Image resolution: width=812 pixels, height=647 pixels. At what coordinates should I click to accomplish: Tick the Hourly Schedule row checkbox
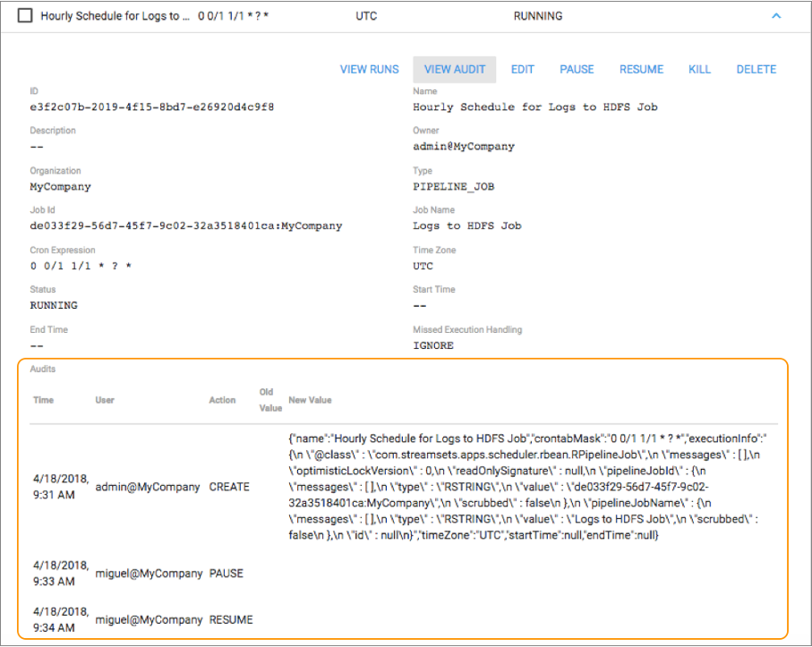(25, 16)
